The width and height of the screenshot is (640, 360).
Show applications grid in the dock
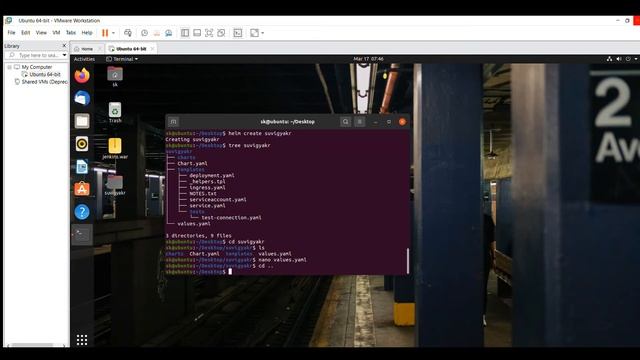point(82,340)
